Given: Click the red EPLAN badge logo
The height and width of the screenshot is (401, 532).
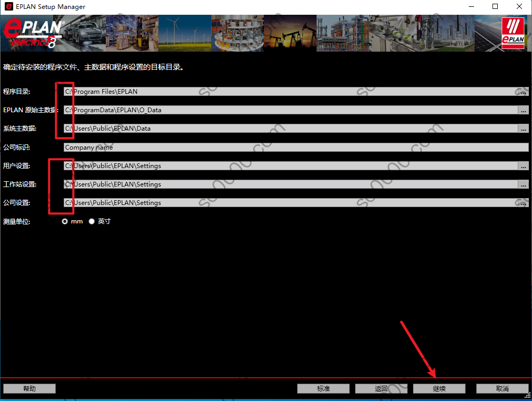Looking at the screenshot, I should (513, 33).
